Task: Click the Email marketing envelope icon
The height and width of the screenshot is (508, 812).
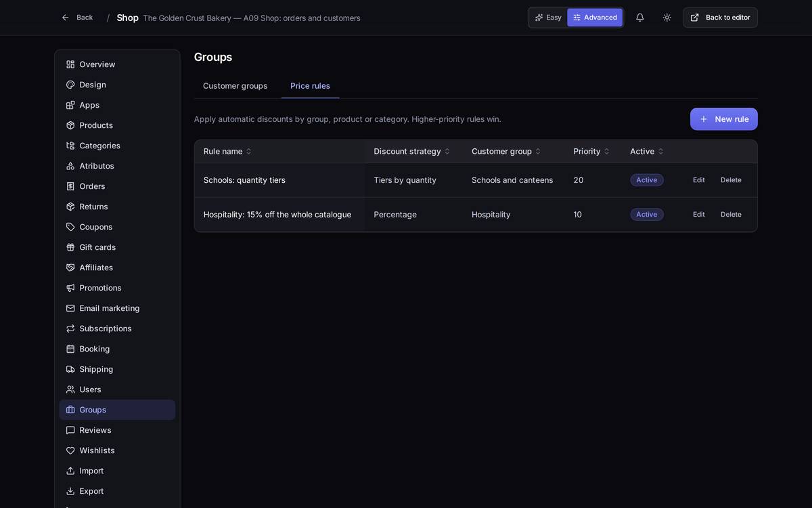Action: tap(70, 308)
